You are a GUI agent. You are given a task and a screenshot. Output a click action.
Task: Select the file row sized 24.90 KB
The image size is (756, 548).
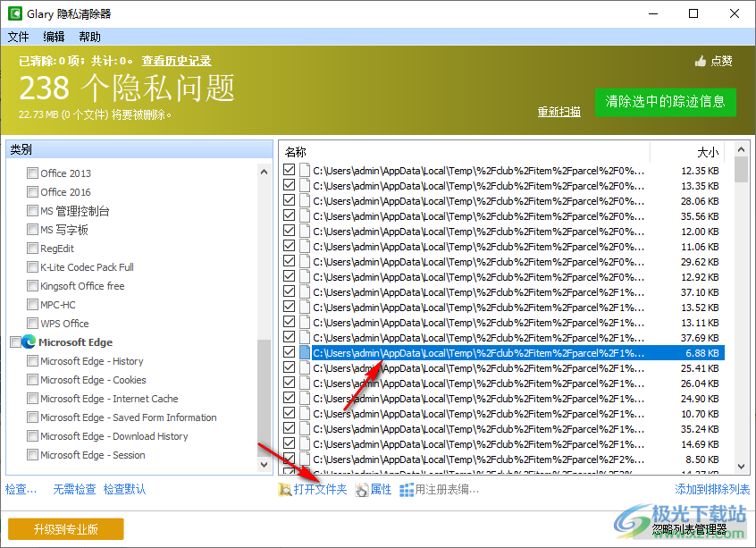click(x=504, y=398)
